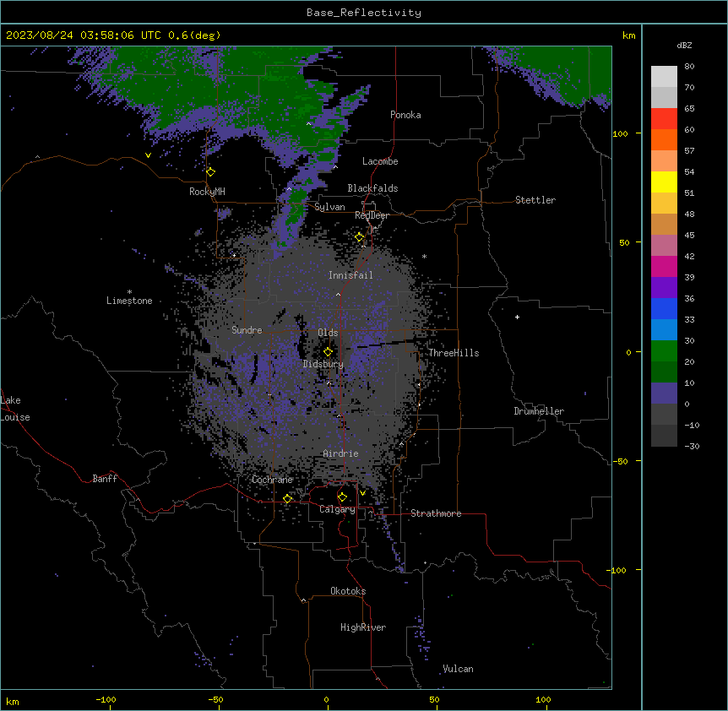728x711 pixels.
Task: Click the 65 value in dBZ legend
Action: click(x=689, y=109)
